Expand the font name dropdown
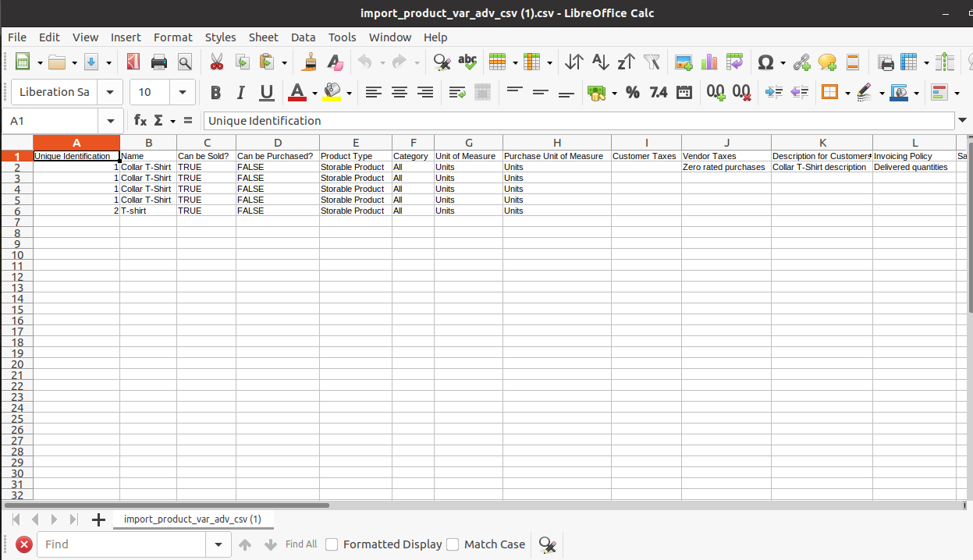This screenshot has width=973, height=560. pos(110,92)
